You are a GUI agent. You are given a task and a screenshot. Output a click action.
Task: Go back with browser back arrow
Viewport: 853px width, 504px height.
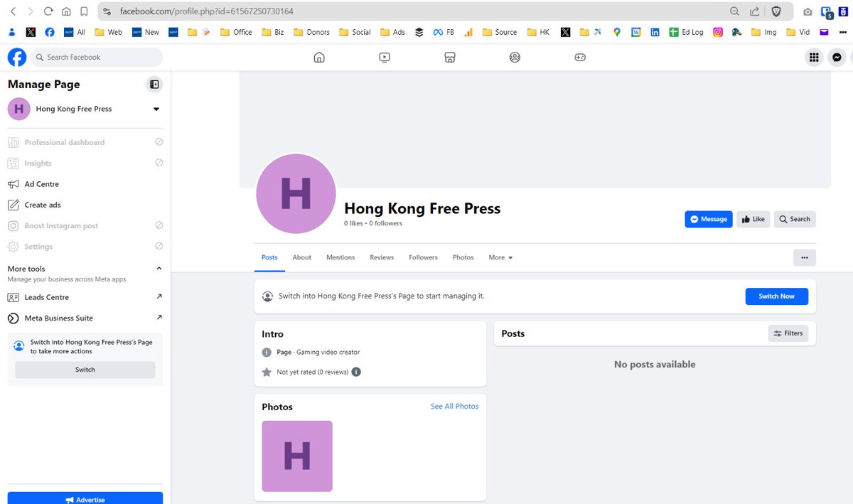(13, 11)
